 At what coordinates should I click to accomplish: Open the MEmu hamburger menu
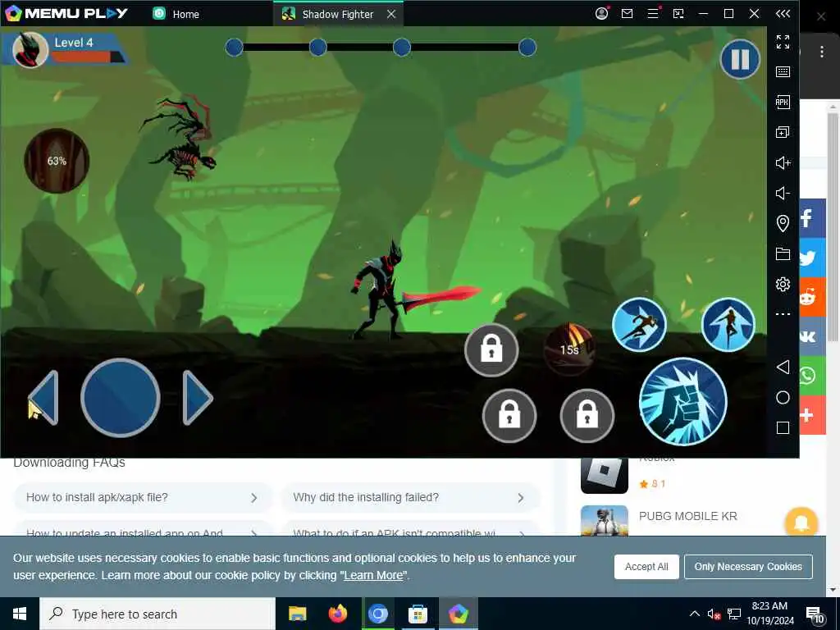pyautogui.click(x=653, y=13)
